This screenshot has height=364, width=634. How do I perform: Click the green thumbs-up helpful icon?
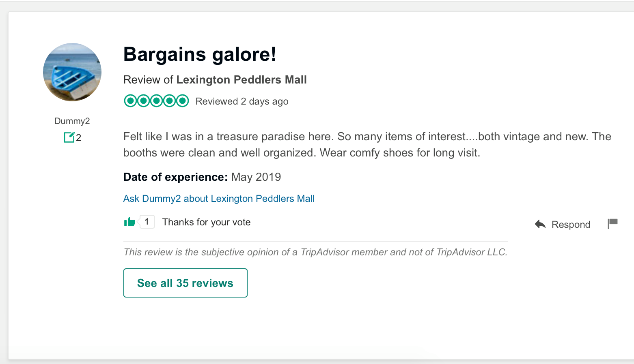pyautogui.click(x=129, y=222)
